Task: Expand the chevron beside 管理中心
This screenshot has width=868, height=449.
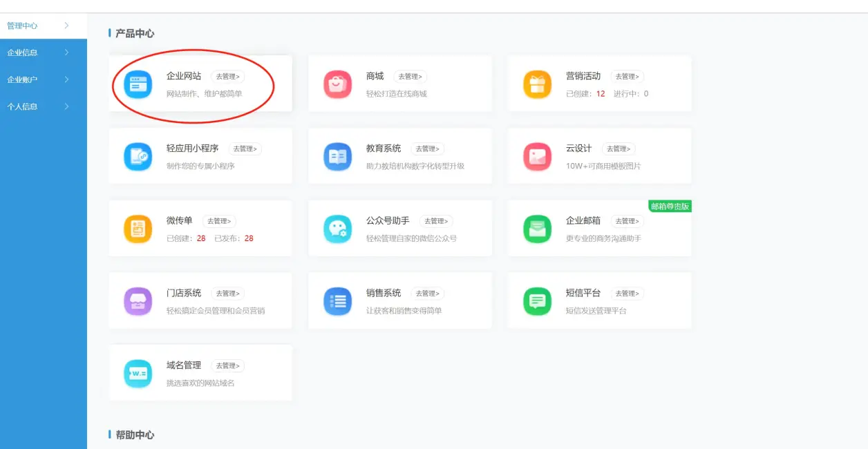Action: coord(66,26)
